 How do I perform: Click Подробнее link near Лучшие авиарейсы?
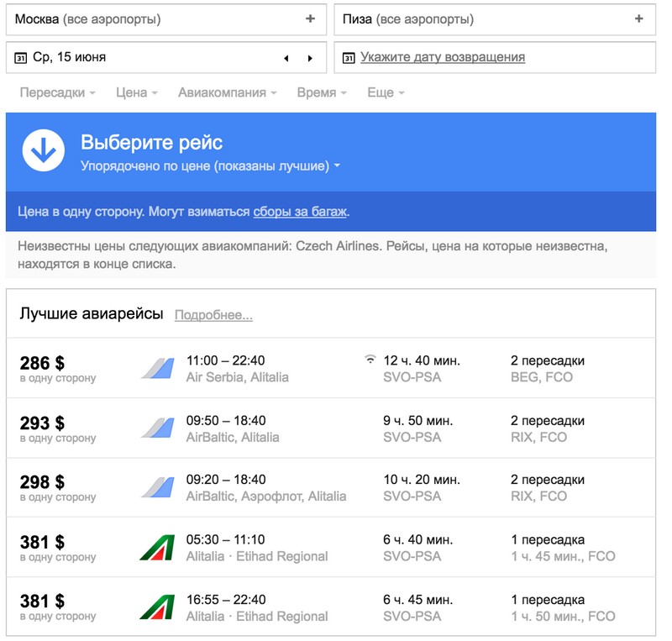[x=213, y=315]
